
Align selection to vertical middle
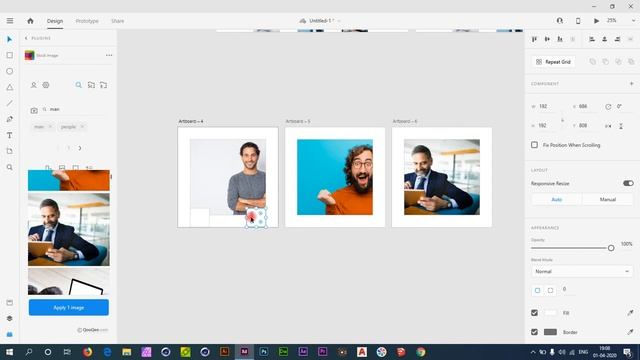[x=547, y=39]
